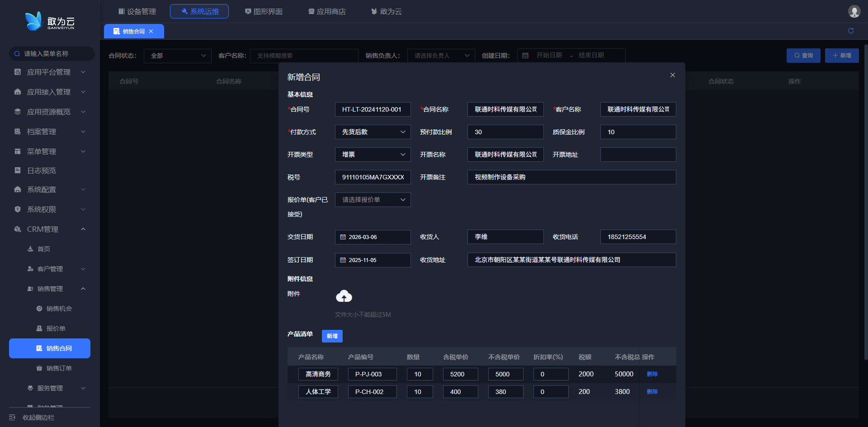Click the 查询 search button
The height and width of the screenshot is (427, 868).
coord(803,56)
